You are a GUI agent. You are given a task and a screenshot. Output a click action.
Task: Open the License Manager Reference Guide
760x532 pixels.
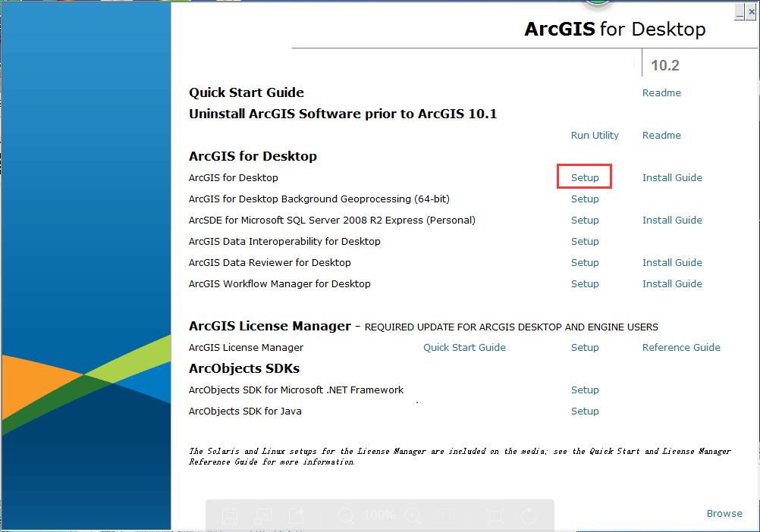pyautogui.click(x=681, y=348)
